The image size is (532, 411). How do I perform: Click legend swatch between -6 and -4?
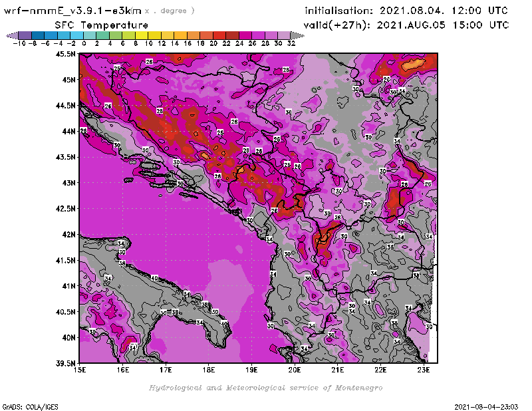click(51, 35)
